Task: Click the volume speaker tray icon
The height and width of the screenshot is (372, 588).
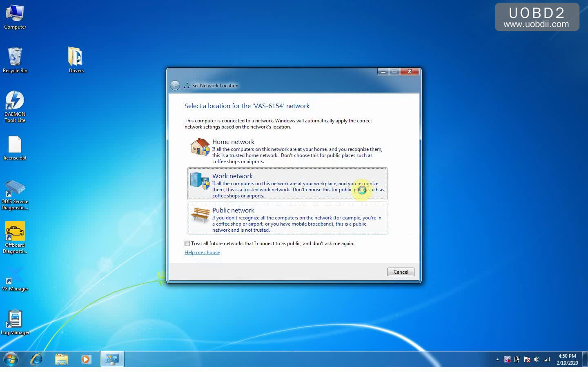Action: 537,359
